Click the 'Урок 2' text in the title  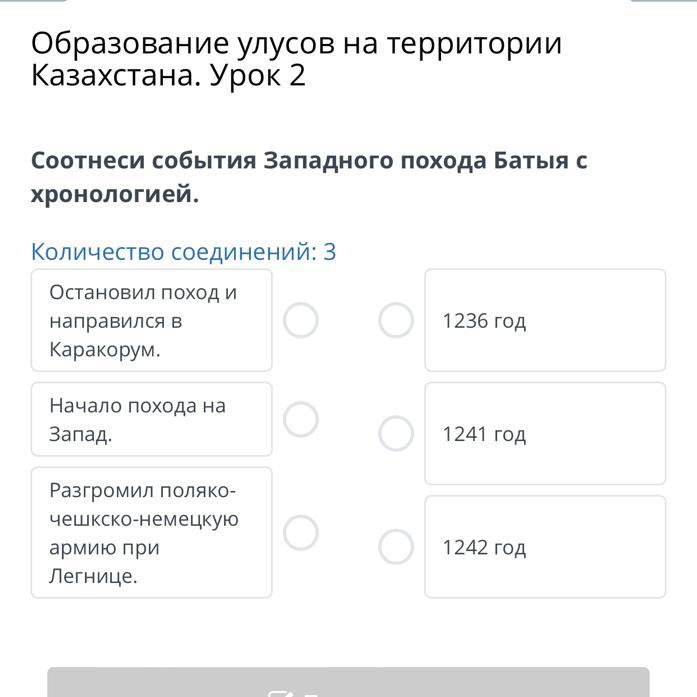[258, 76]
